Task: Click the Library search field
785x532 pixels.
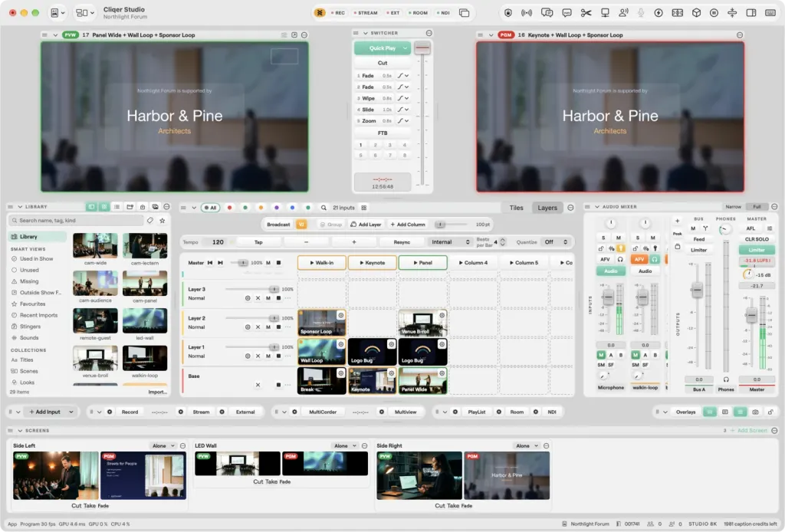Action: [76, 220]
